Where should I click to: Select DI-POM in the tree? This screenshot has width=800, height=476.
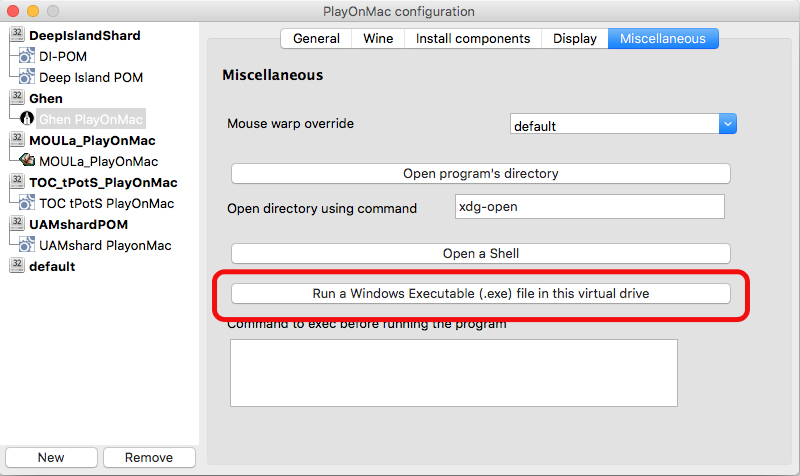[x=63, y=56]
